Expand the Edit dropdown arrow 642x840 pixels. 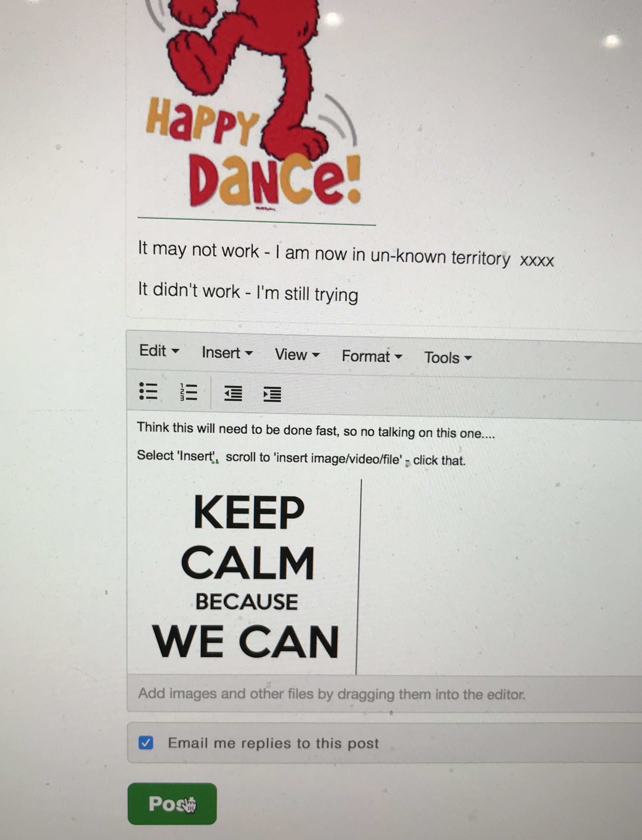pos(175,351)
